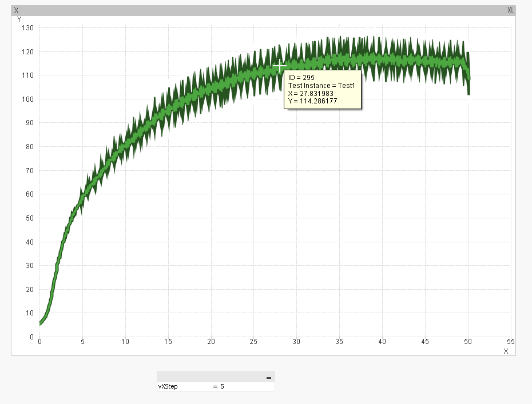Select the 25 tick on the X axis
The height and width of the screenshot is (404, 532).
[253, 341]
